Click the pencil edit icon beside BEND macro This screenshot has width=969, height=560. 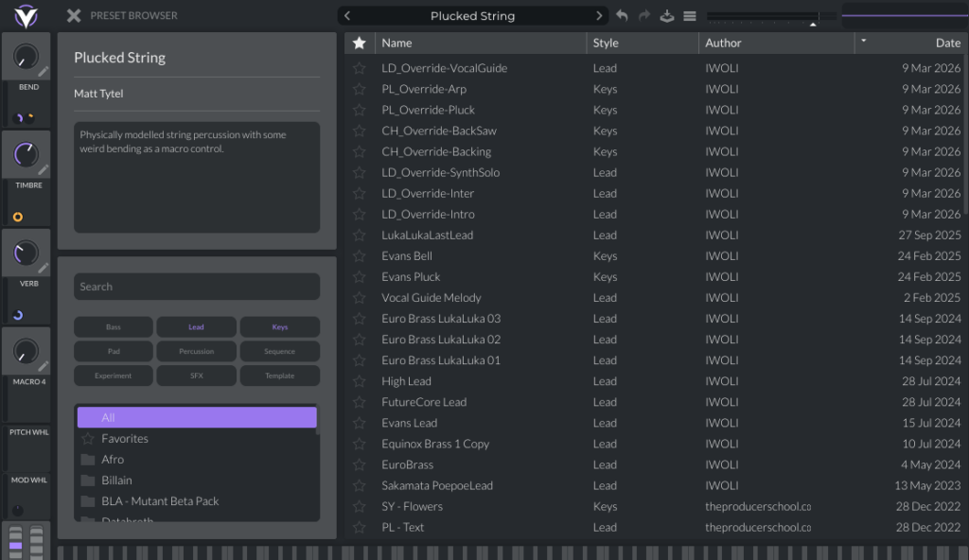click(x=44, y=72)
